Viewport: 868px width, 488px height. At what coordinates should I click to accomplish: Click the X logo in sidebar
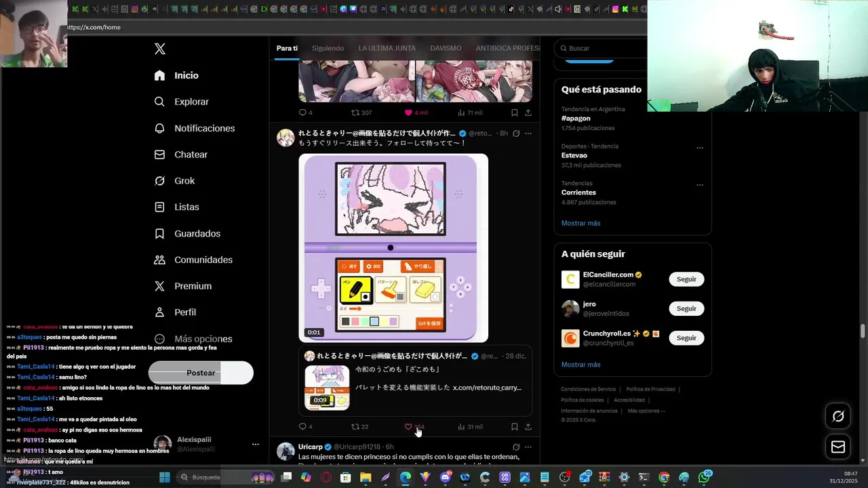click(160, 49)
